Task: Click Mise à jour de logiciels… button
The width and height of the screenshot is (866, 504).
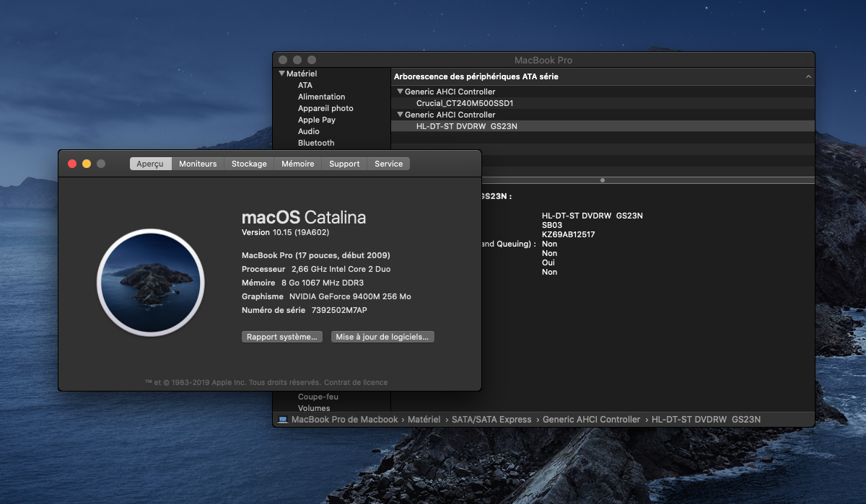Action: tap(382, 337)
